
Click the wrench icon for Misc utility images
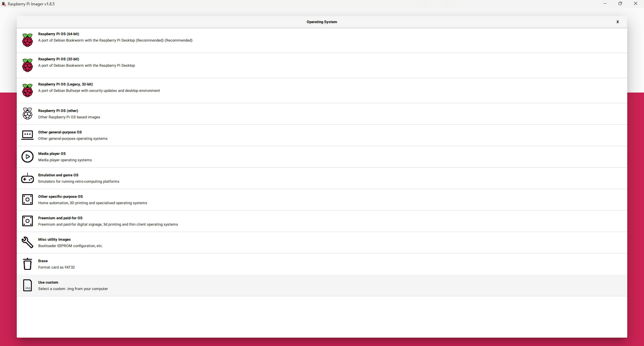coord(27,242)
